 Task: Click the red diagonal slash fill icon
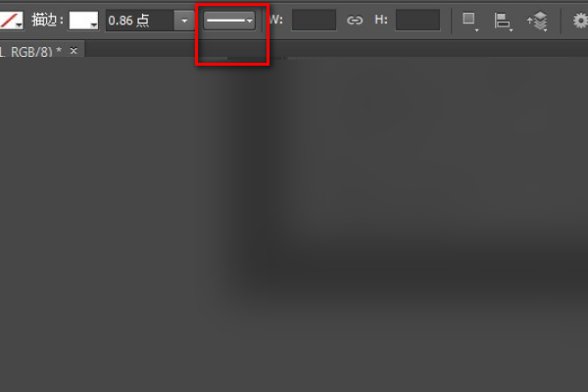(x=8, y=21)
